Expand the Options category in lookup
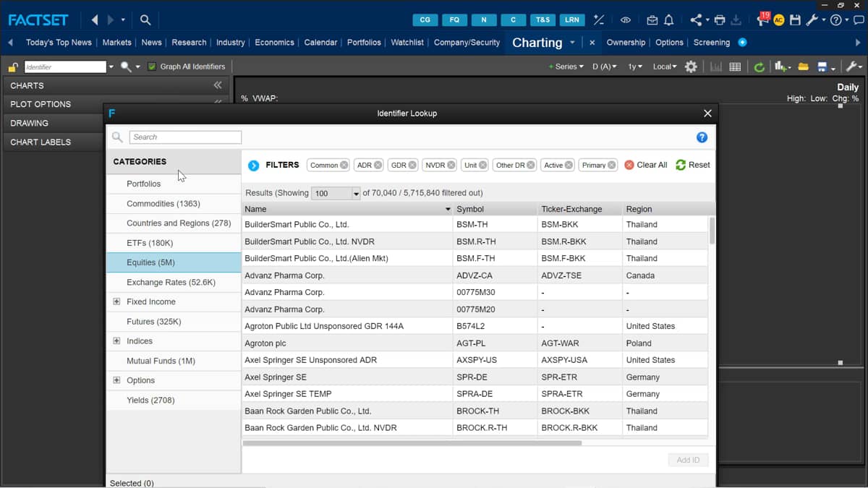The height and width of the screenshot is (488, 868). tap(116, 380)
